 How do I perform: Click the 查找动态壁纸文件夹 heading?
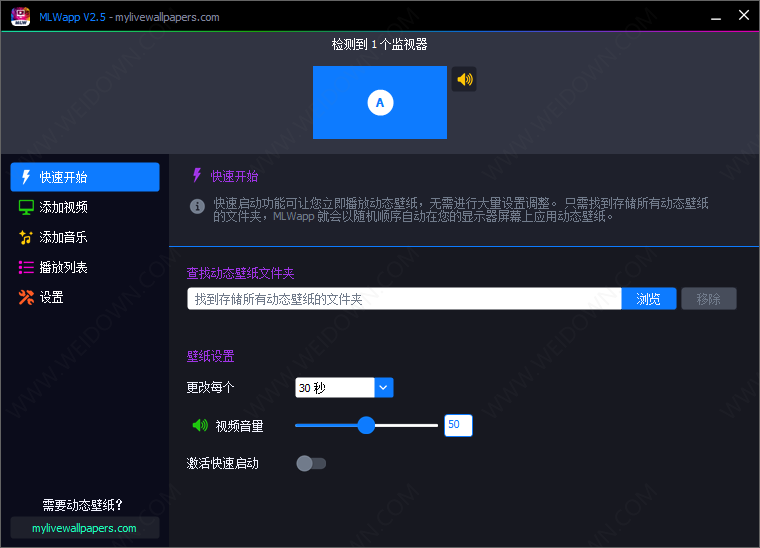pyautogui.click(x=240, y=273)
